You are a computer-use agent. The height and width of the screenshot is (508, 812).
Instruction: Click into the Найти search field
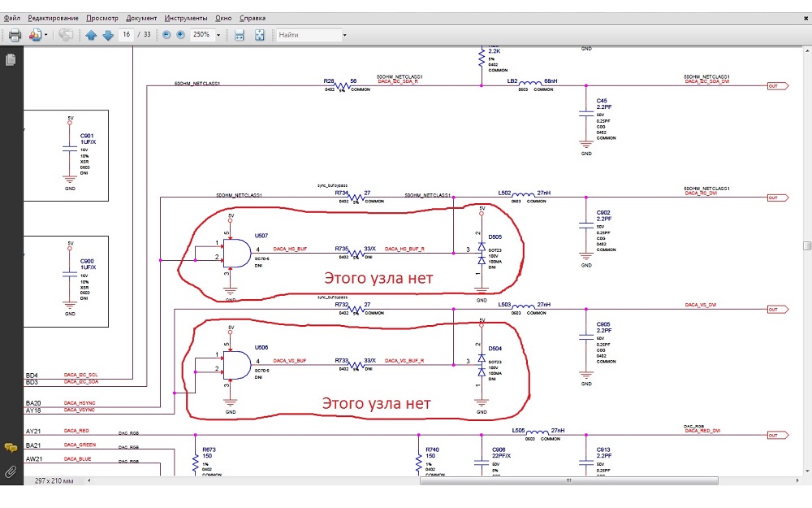[x=307, y=35]
